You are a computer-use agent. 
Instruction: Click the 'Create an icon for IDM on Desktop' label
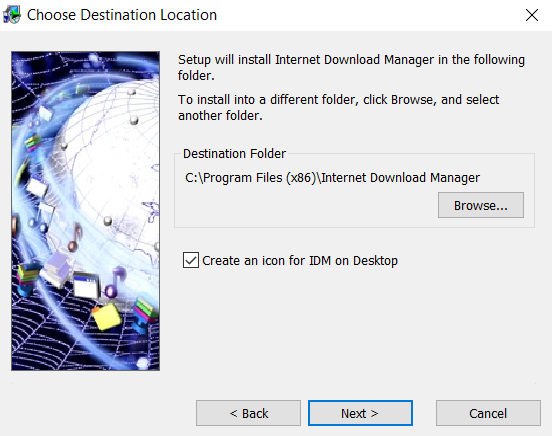point(300,261)
